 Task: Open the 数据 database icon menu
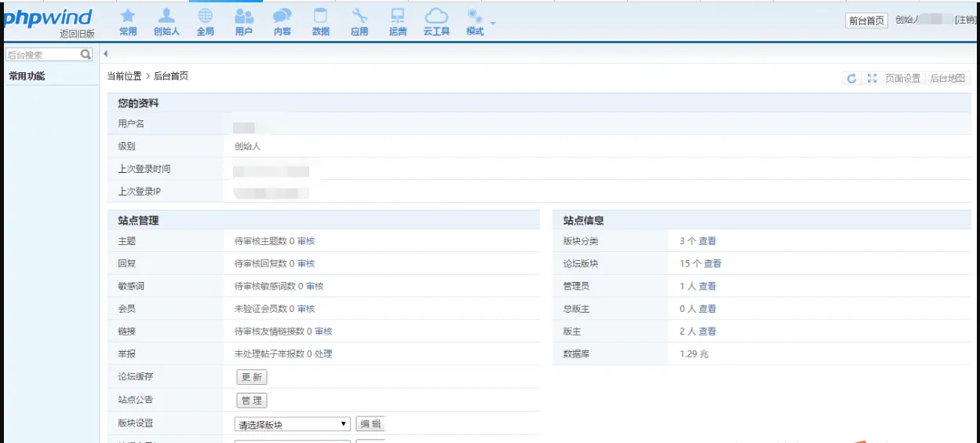tap(320, 22)
